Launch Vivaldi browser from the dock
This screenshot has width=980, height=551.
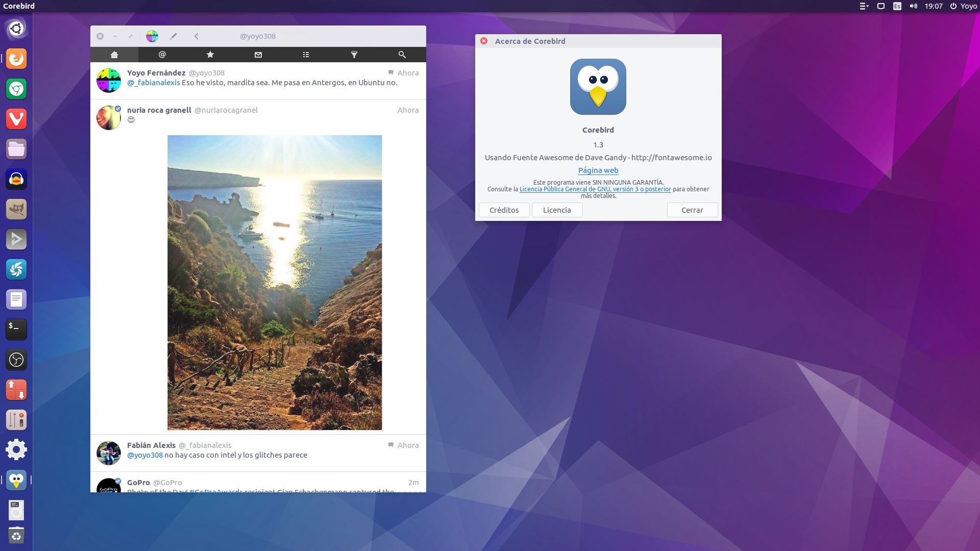[16, 119]
